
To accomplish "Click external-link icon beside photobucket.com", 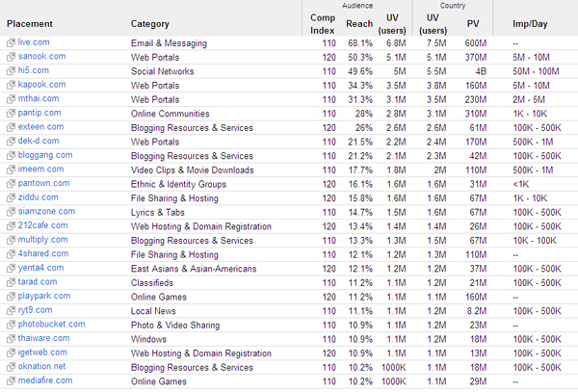I will click(11, 325).
